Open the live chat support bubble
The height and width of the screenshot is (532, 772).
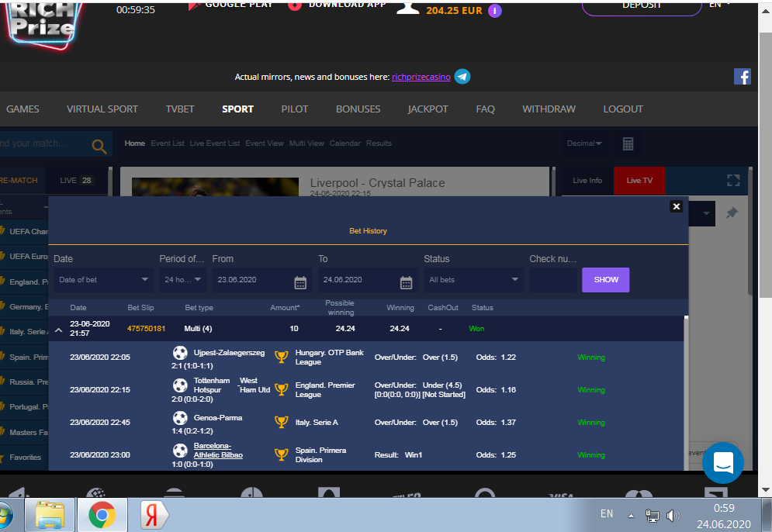pyautogui.click(x=723, y=463)
